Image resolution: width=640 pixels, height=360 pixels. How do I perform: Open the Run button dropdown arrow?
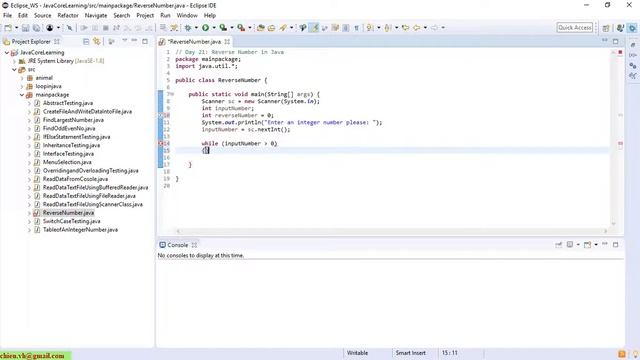pyautogui.click(x=213, y=28)
